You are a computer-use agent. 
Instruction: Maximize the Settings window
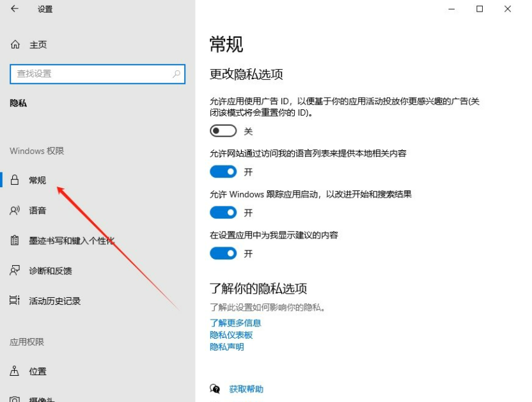(x=480, y=9)
